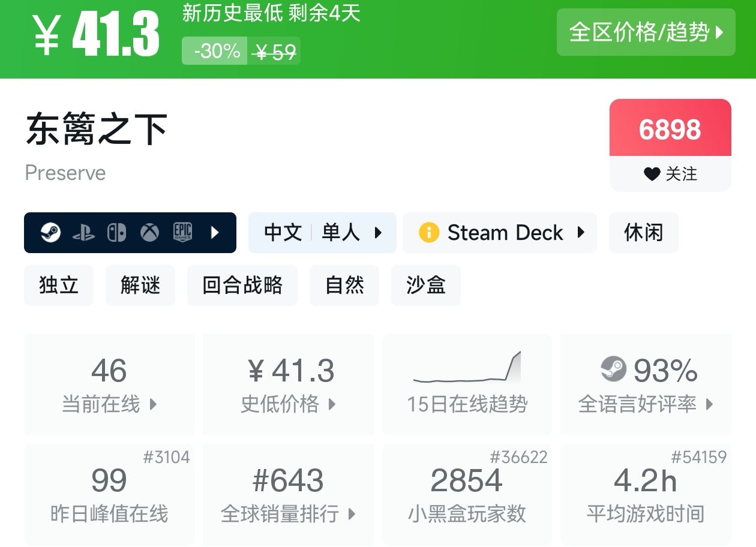Select the 回合战略 tag
Image resolution: width=756 pixels, height=547 pixels.
(x=242, y=285)
